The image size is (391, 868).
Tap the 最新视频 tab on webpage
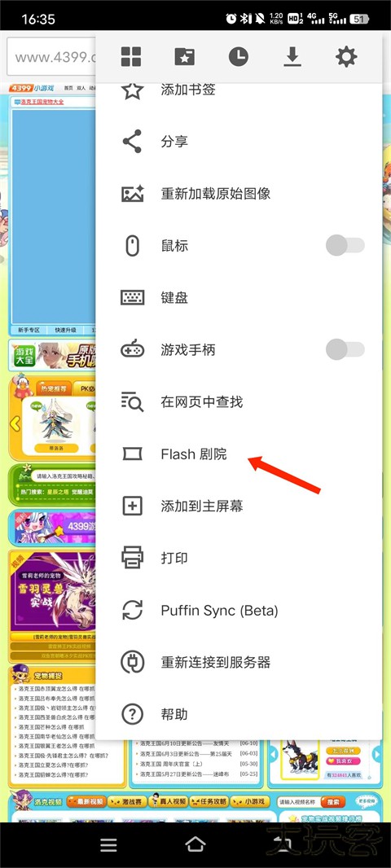86,801
